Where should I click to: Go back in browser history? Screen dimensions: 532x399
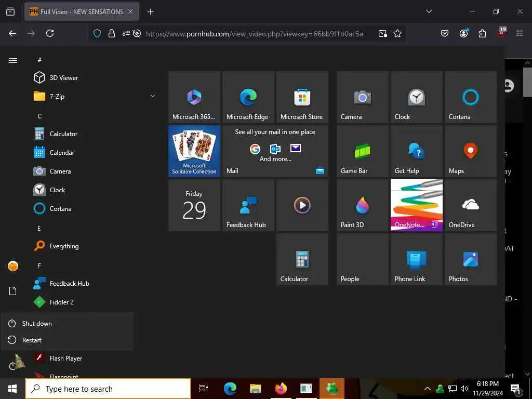tap(12, 33)
